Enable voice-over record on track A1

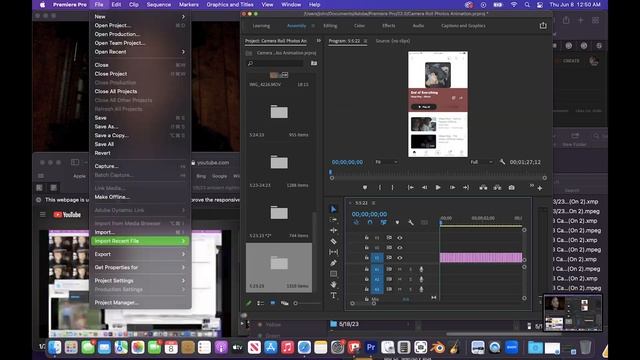pyautogui.click(x=421, y=269)
